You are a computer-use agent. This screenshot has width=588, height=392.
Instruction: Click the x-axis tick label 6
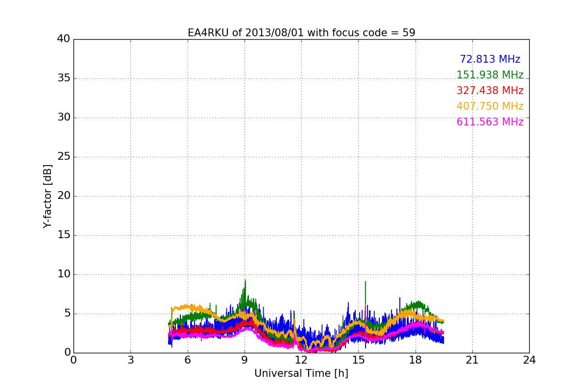[187, 360]
